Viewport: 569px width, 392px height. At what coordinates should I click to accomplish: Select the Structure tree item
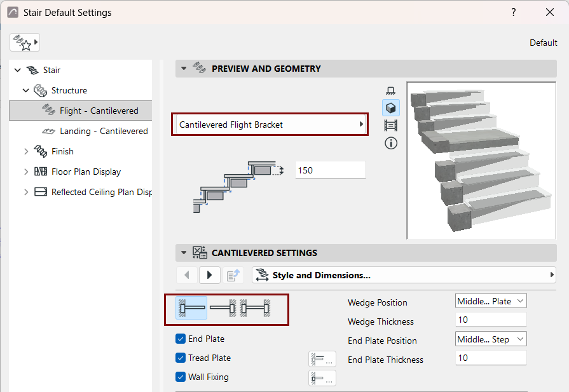[x=69, y=90]
